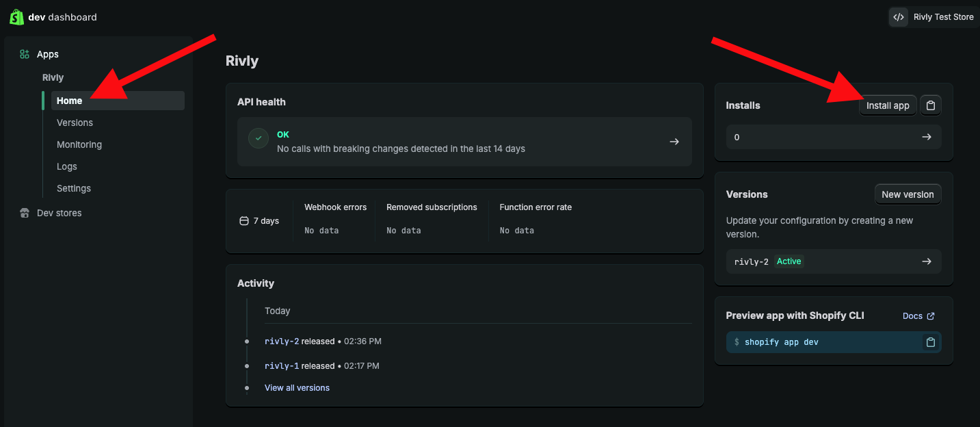This screenshot has width=980, height=427.
Task: Open the Shopify CLI Docs link
Action: (x=918, y=316)
